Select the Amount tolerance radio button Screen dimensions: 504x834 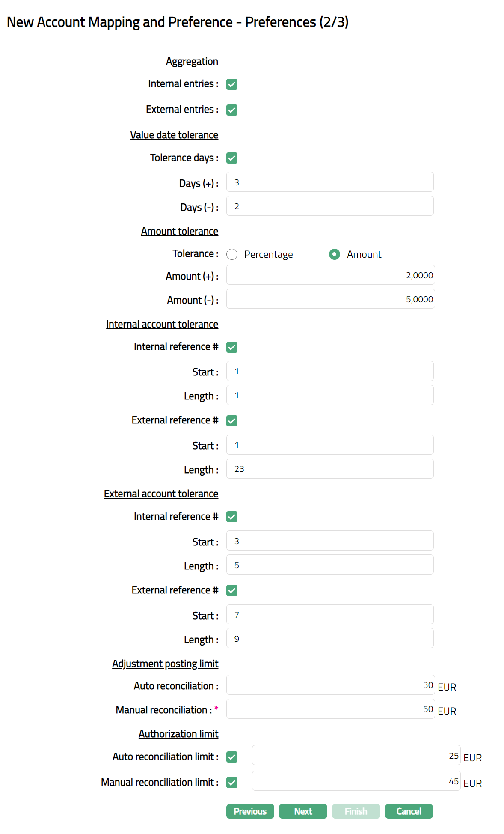tap(335, 254)
